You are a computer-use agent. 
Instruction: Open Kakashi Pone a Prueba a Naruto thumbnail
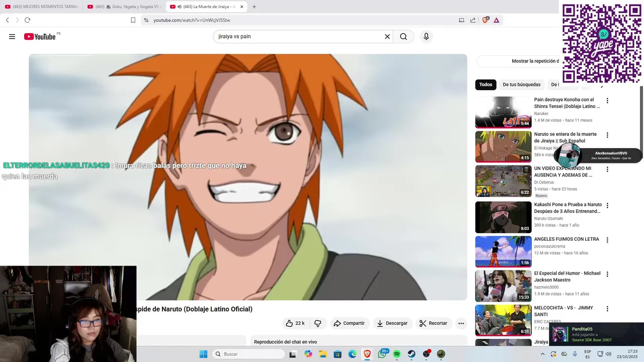click(503, 217)
